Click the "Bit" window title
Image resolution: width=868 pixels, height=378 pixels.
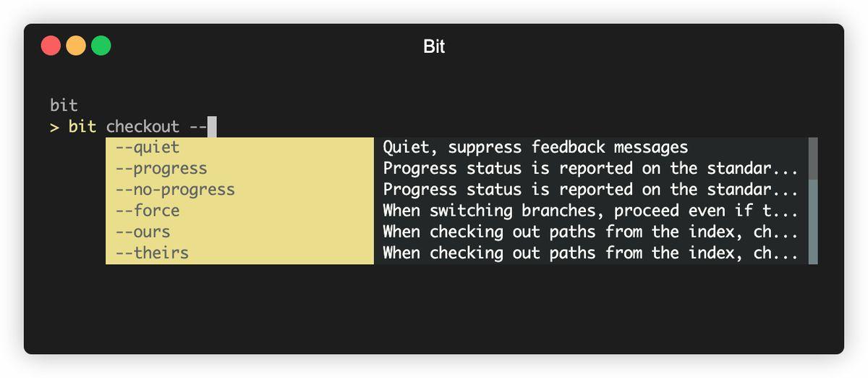434,47
